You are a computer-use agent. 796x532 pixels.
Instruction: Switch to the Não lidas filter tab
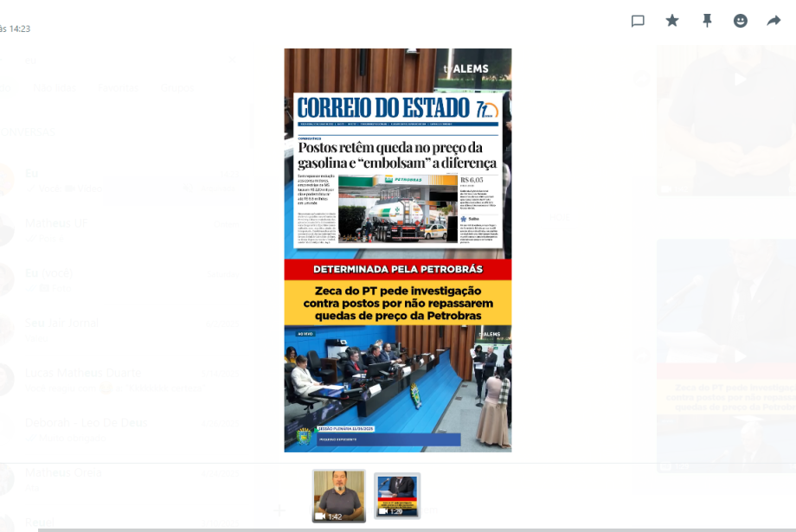tap(54, 87)
